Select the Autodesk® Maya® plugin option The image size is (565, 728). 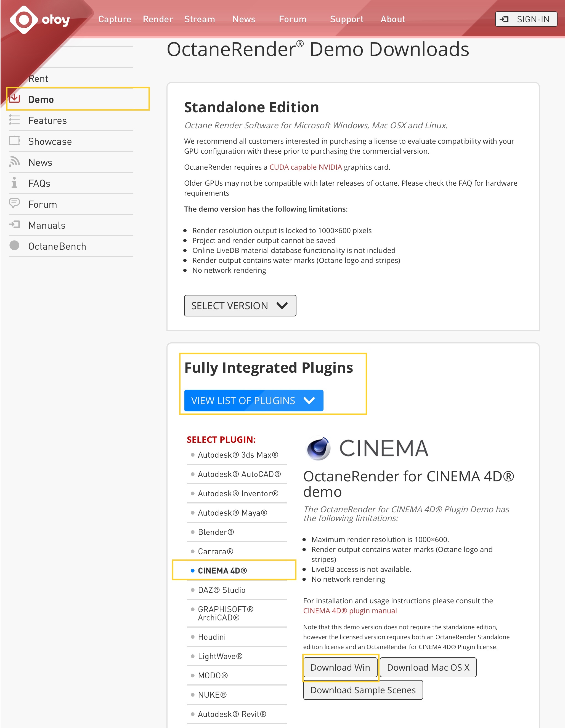pos(232,513)
